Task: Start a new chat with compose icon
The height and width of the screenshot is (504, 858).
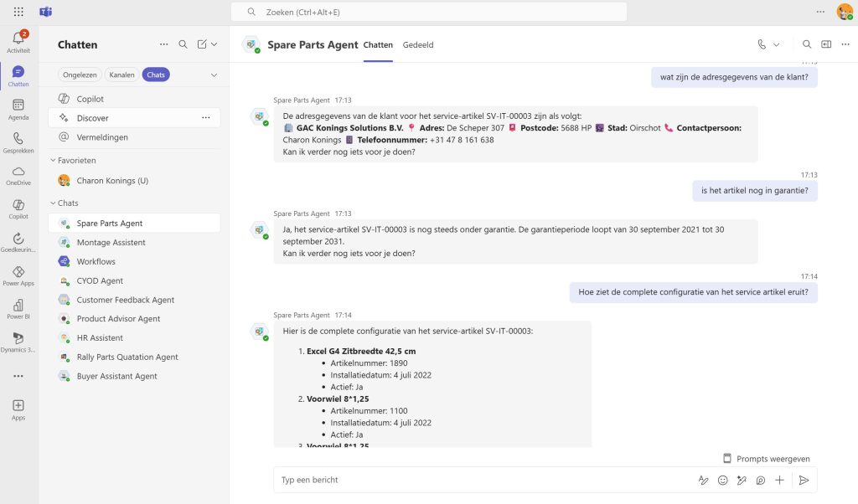Action: point(202,44)
